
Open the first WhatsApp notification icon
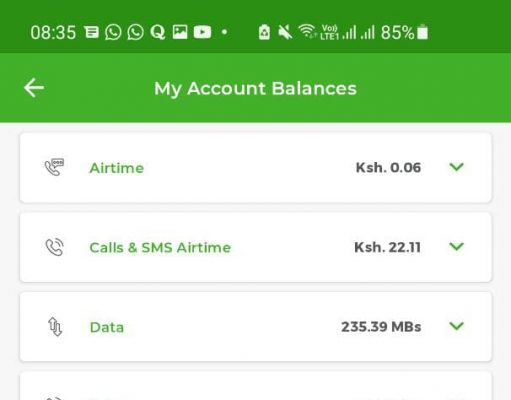(x=113, y=32)
